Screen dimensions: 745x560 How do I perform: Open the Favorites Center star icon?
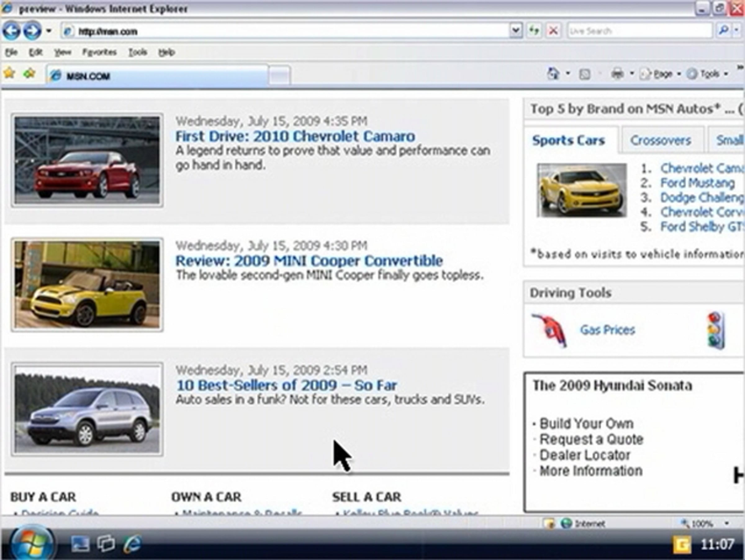(x=9, y=73)
